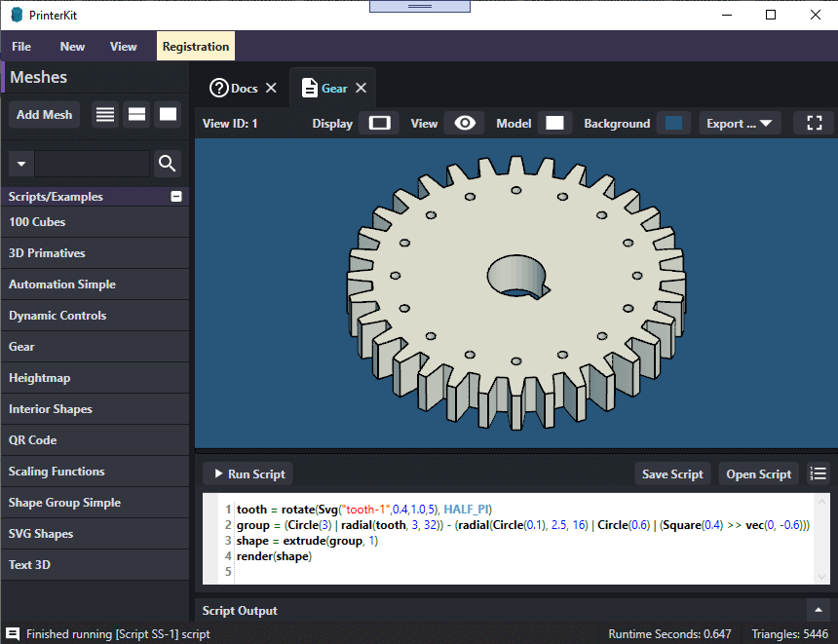Click script line 3 extrude statement

(307, 541)
